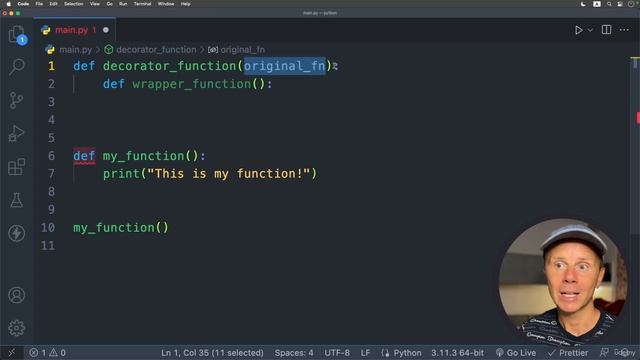The image size is (640, 360).
Task: Open the Source Control view
Action: click(16, 100)
